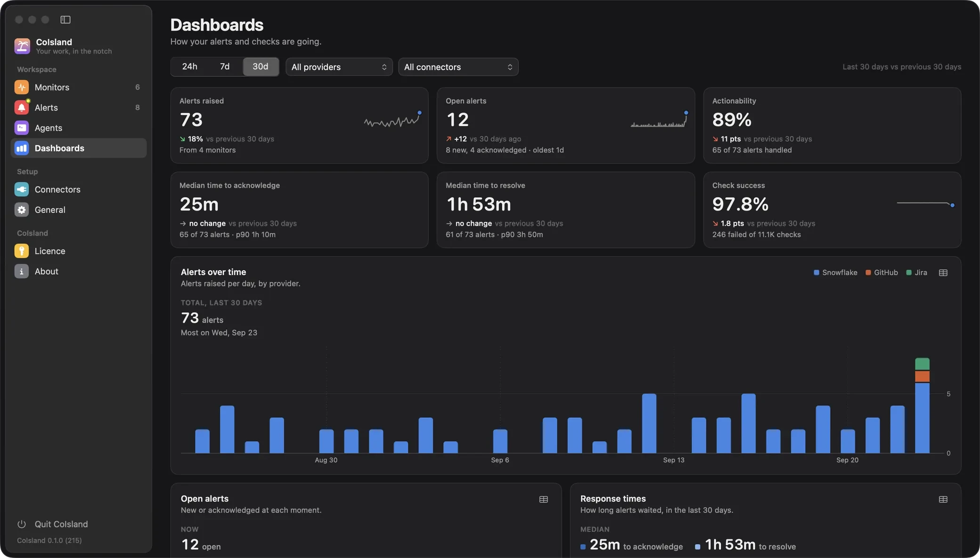Show table view for Alerts over time
Screen dimensions: 980x558
point(943,273)
